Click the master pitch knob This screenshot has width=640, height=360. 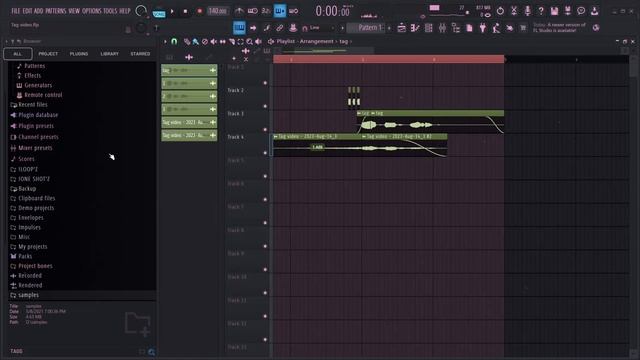point(141,28)
